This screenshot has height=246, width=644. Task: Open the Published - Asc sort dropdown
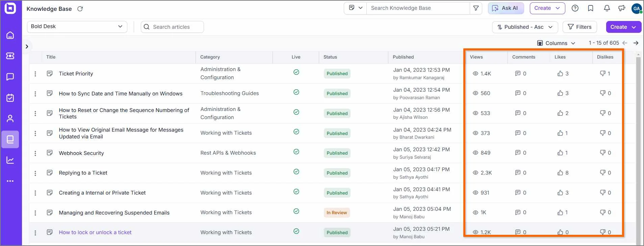525,27
